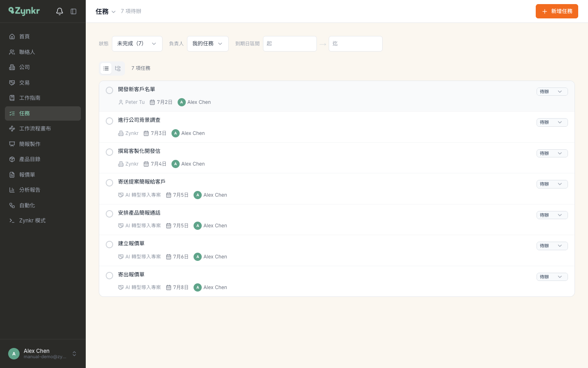Click the Alex Chen profile avatar in sidebar
The height and width of the screenshot is (368, 588).
[x=14, y=354]
